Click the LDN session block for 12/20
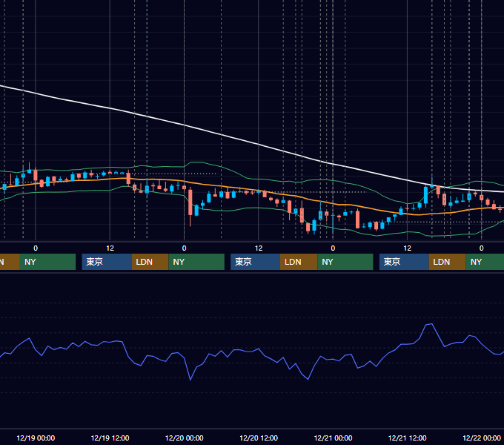This screenshot has width=504, height=445. point(299,262)
